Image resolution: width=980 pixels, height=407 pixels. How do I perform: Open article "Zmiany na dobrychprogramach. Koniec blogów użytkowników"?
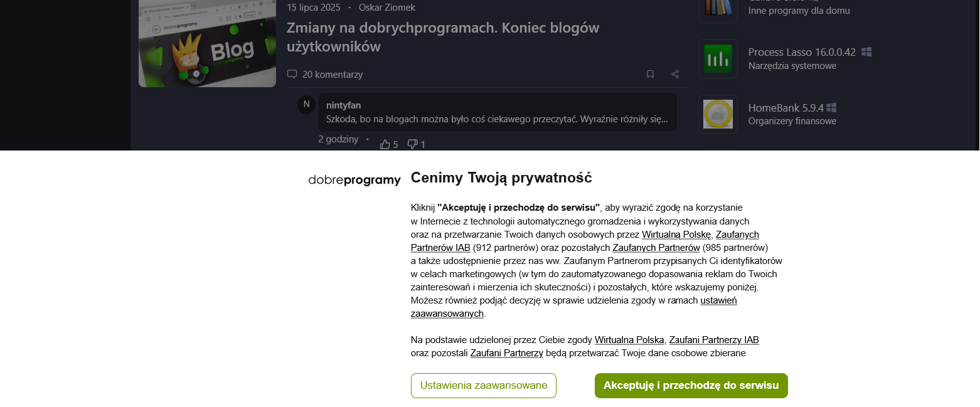click(443, 37)
